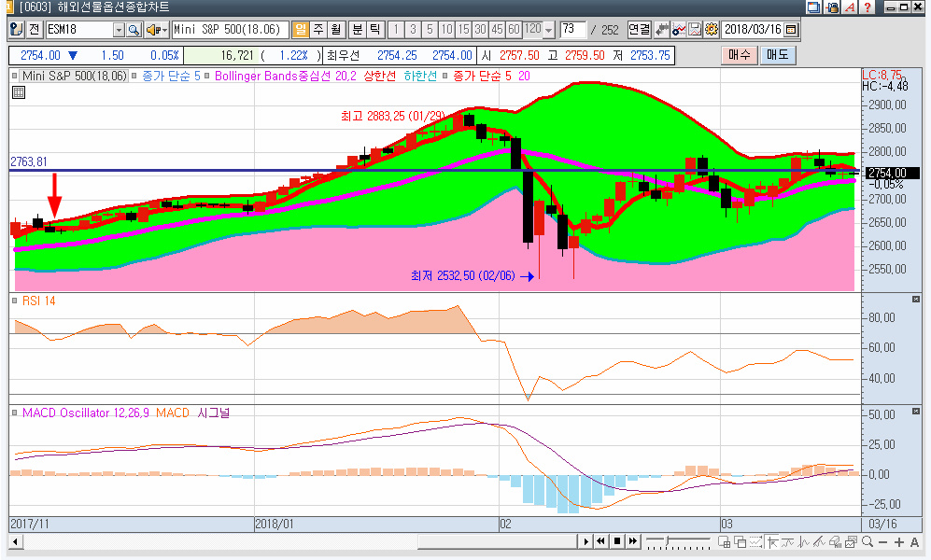This screenshot has width=931, height=560.
Task: Select the 월 monthly period tab
Action: 337,29
